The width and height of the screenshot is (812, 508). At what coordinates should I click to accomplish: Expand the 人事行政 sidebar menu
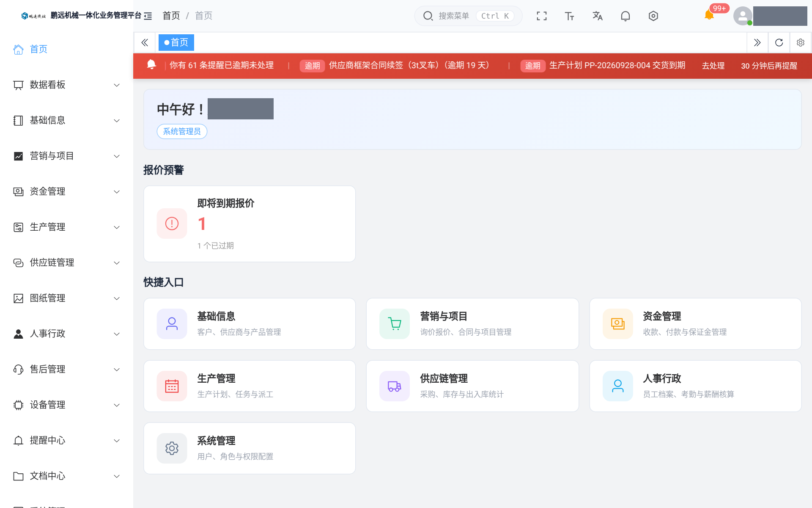click(x=66, y=334)
